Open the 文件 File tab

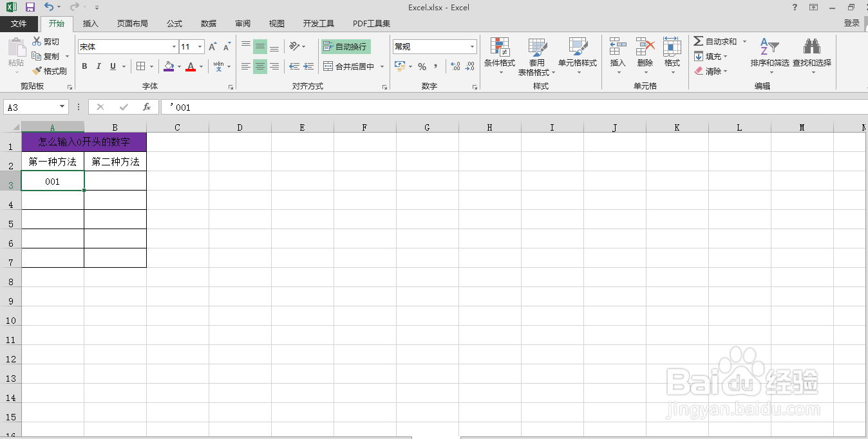click(x=19, y=23)
